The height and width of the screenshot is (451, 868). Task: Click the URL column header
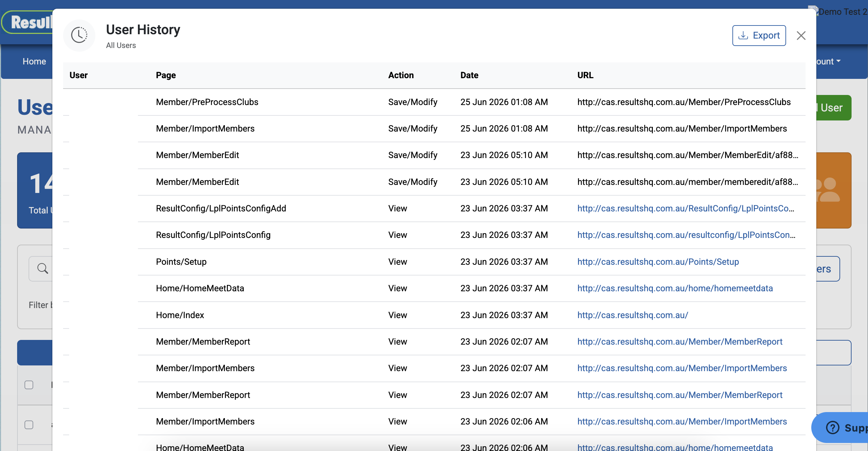point(585,75)
